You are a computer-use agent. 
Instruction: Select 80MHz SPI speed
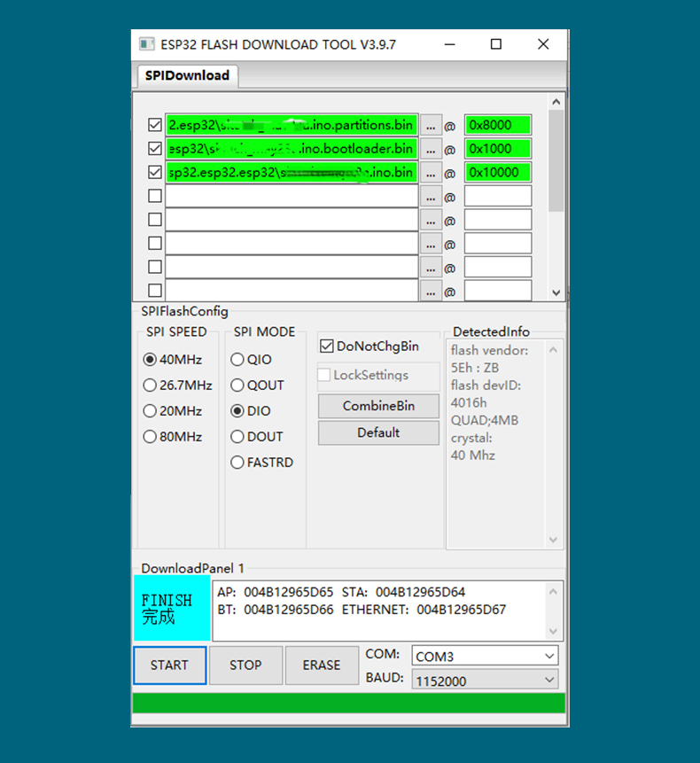[150, 437]
